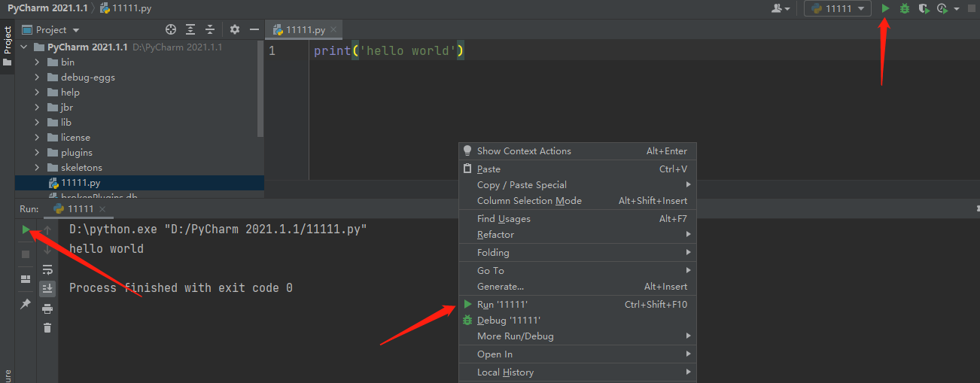This screenshot has height=383, width=980.
Task: Expand the skeletons folder arrow
Action: pos(37,167)
